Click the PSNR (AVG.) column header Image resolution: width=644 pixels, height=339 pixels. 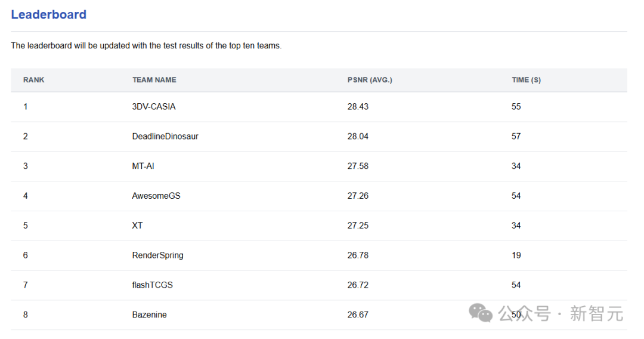tap(370, 80)
